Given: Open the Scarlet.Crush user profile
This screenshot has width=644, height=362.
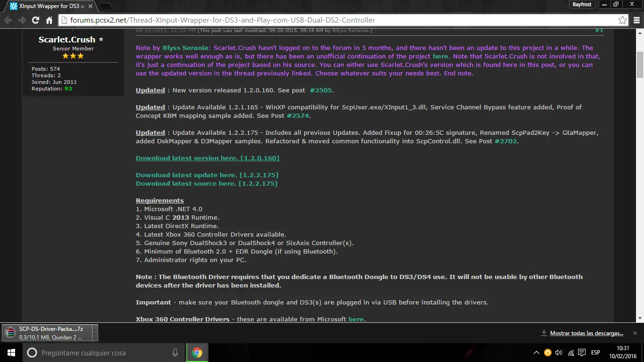Looking at the screenshot, I should (67, 40).
